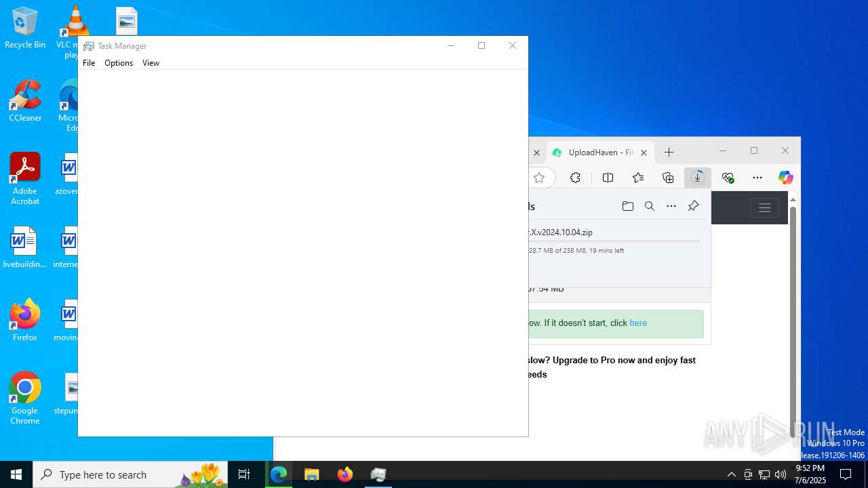Switch to Edge in the taskbar

[279, 474]
